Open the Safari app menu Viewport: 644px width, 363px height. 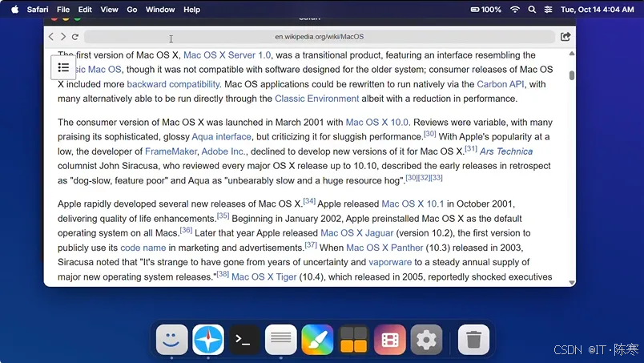click(x=38, y=10)
